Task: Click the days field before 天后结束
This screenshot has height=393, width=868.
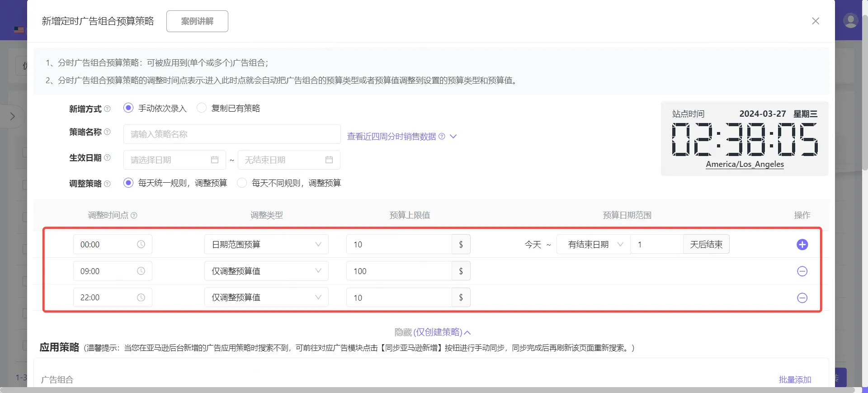Action: pos(657,244)
